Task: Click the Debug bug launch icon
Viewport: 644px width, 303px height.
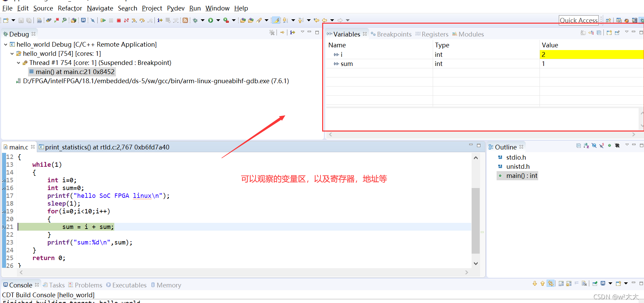Action: [x=195, y=20]
